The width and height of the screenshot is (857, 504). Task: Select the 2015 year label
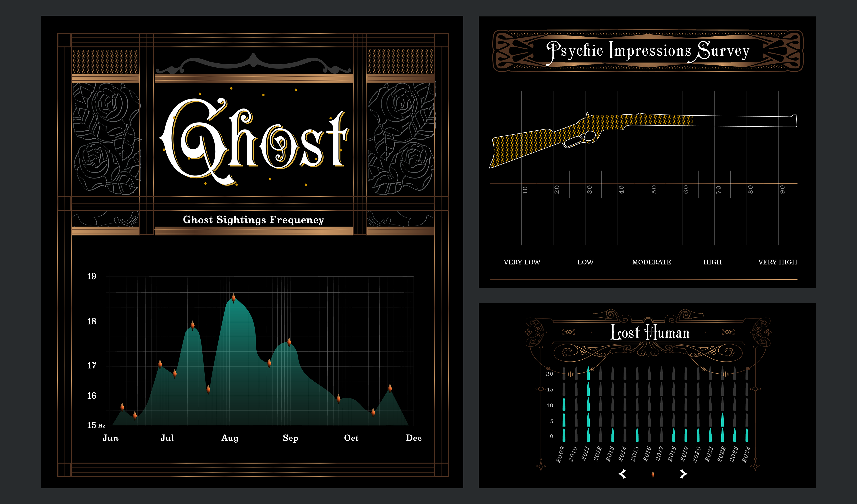click(634, 454)
